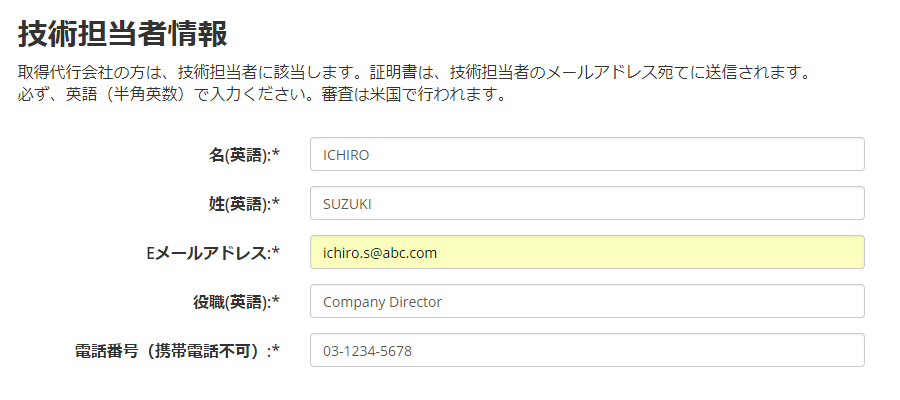Click the 名(英語) first name input field
Screen dimensions: 900x400
tap(587, 155)
